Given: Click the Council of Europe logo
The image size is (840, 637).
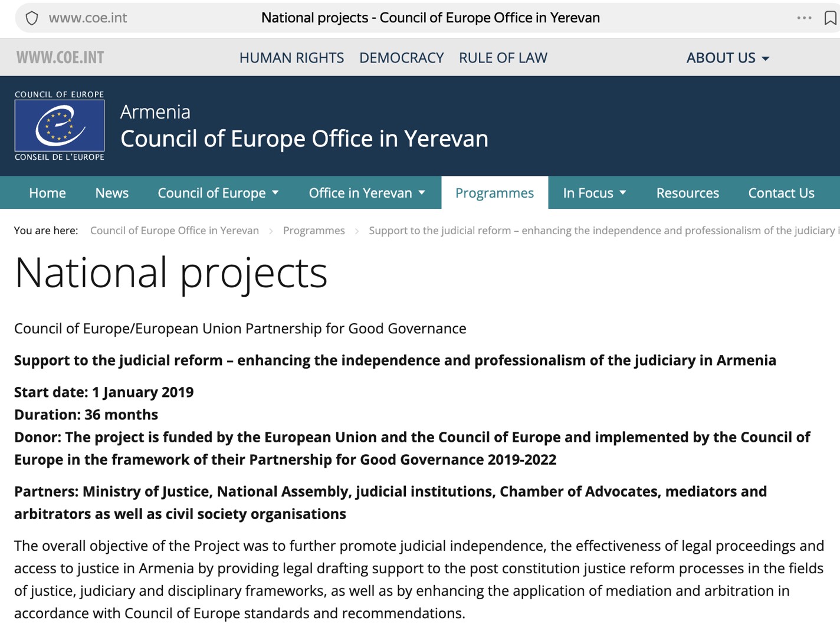Looking at the screenshot, I should pos(60,126).
